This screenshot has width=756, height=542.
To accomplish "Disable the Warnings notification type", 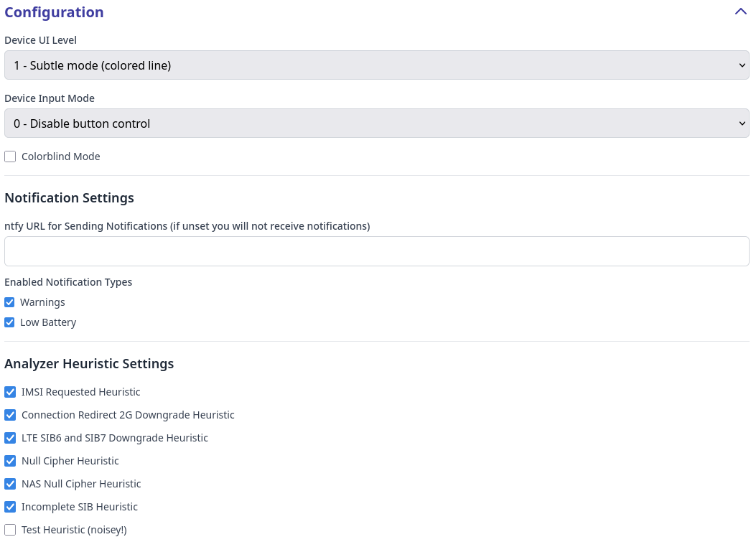I will [x=9, y=302].
